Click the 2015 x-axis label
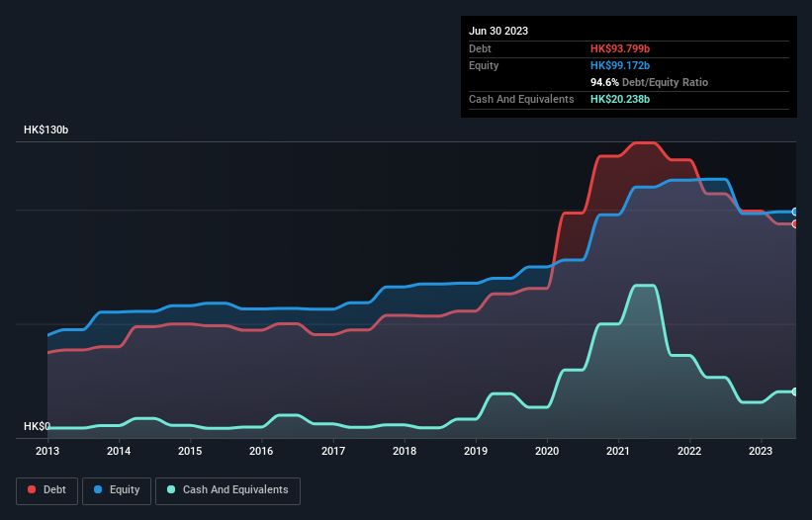The height and width of the screenshot is (520, 812). coord(190,451)
